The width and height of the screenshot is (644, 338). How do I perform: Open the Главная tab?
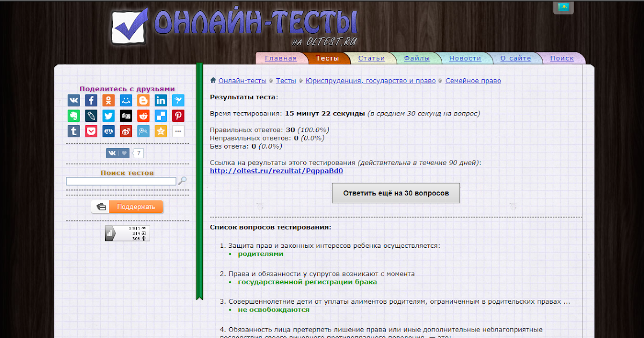(x=281, y=58)
